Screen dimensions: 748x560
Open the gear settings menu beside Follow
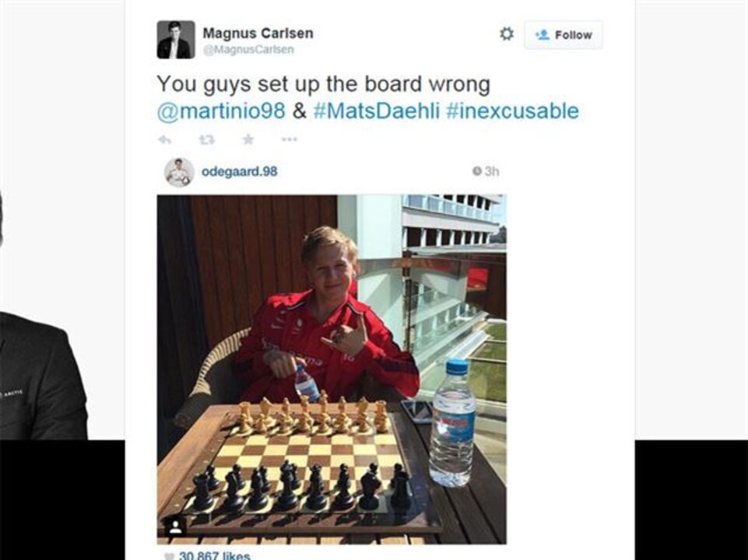[x=506, y=34]
